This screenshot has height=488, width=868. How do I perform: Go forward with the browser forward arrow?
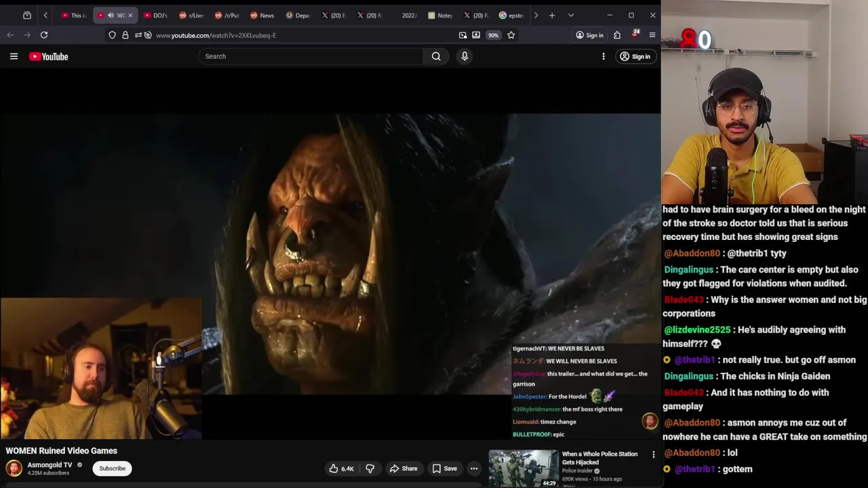tap(27, 35)
